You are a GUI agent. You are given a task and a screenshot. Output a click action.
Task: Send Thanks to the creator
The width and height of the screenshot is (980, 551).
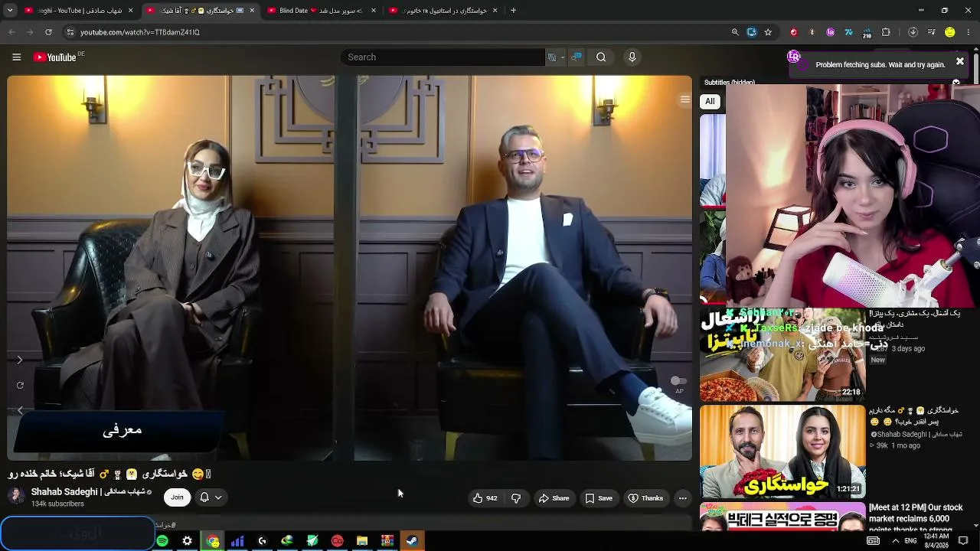point(645,498)
